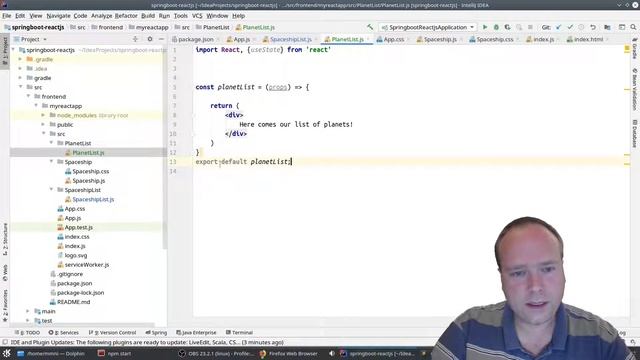The height and width of the screenshot is (360, 640).
Task: Select App.test.js in project tree
Action: pos(78,227)
